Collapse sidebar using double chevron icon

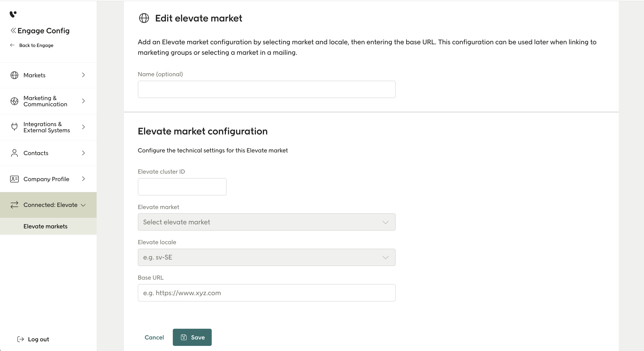(13, 31)
